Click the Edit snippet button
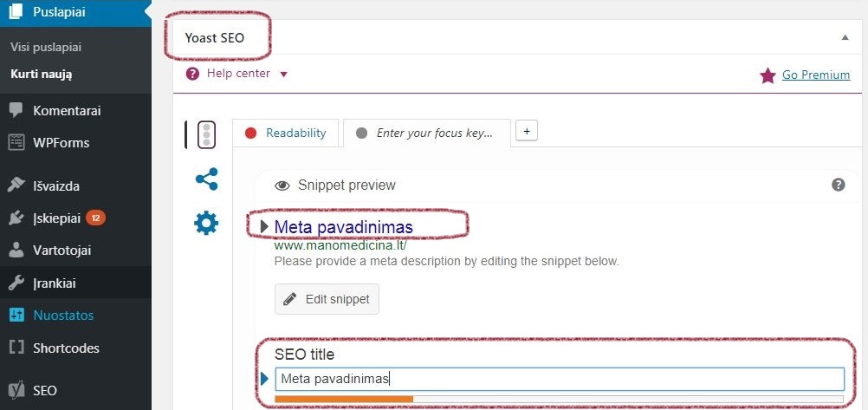This screenshot has width=868, height=410. [x=327, y=299]
